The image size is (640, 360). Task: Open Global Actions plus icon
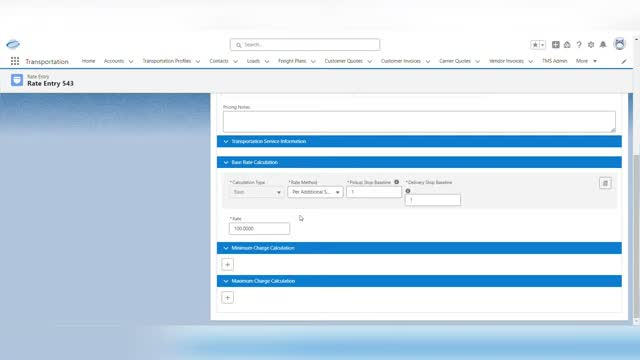coord(556,44)
